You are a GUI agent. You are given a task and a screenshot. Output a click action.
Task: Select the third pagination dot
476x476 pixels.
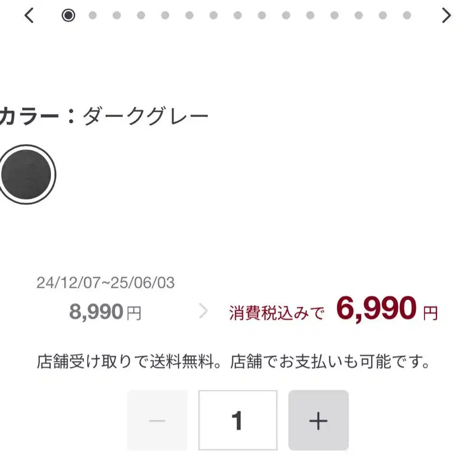(x=117, y=15)
